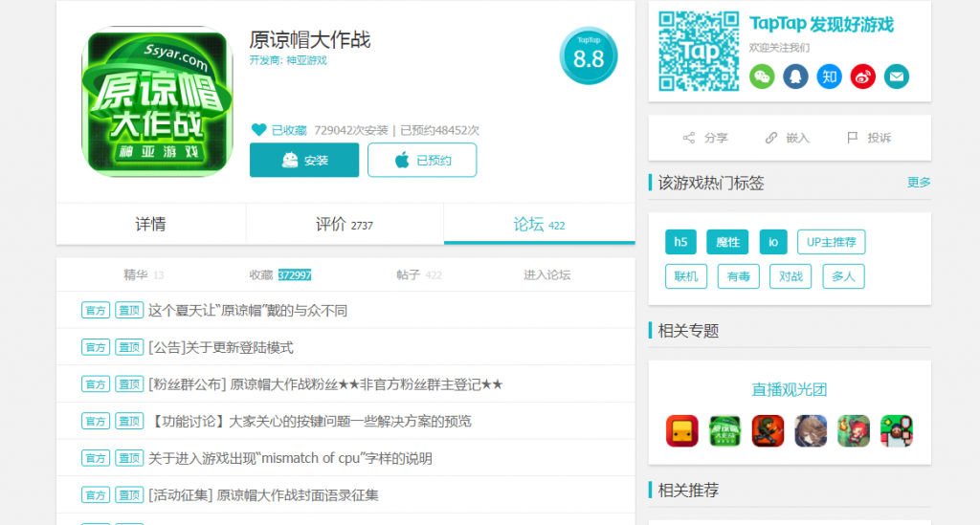Click the 分享 share option
Viewport: 980px width, 525px height.
pyautogui.click(x=705, y=138)
